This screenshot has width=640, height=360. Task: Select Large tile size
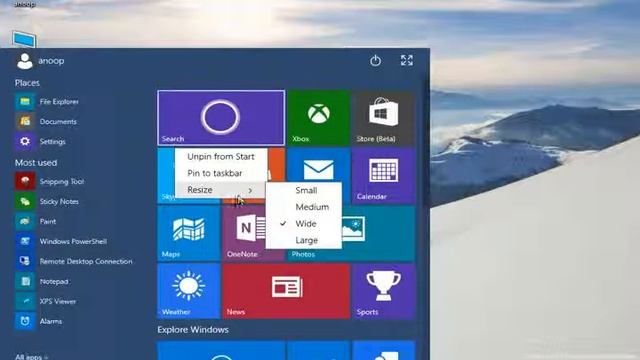(x=304, y=241)
